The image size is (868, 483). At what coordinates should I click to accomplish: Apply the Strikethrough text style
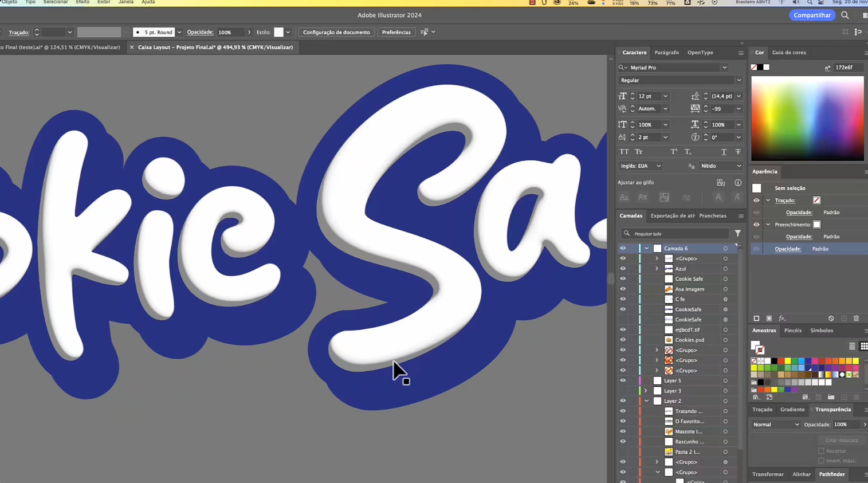click(x=738, y=152)
